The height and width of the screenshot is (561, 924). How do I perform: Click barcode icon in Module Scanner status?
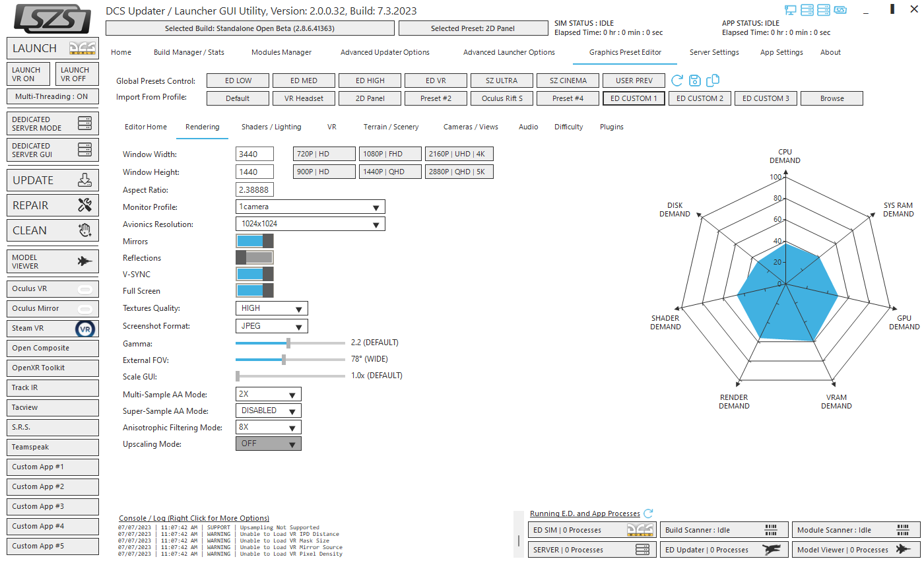(903, 530)
